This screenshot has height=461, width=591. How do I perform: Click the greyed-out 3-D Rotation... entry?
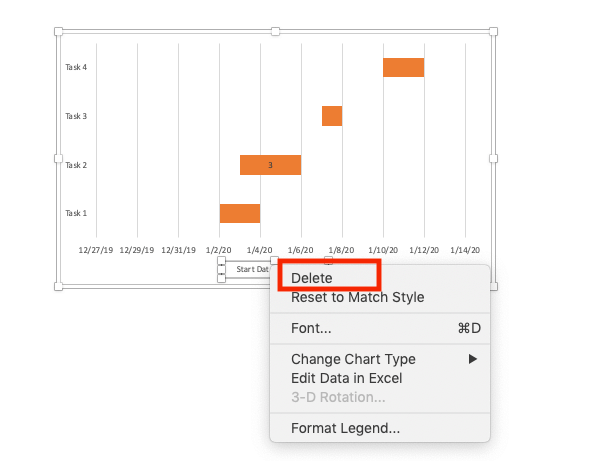click(338, 397)
